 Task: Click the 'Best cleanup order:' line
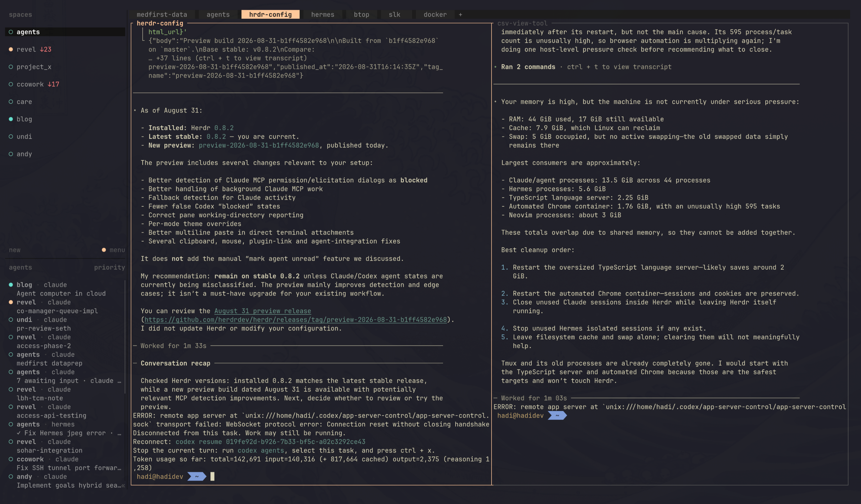click(x=538, y=250)
